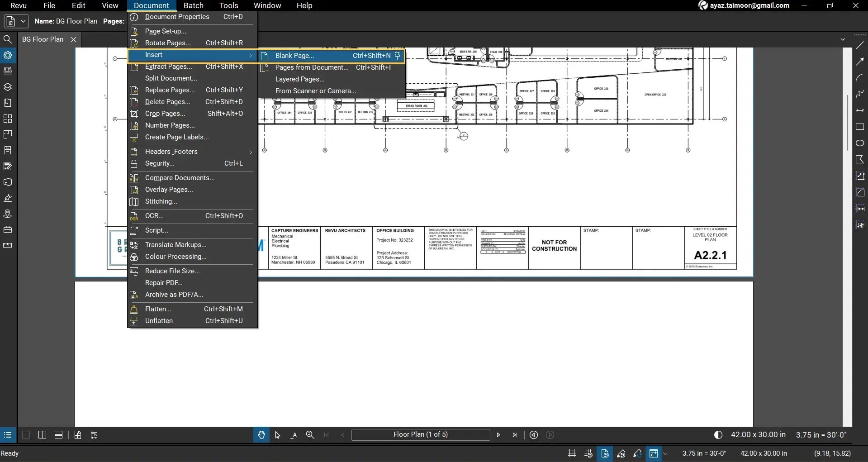Toggle inverted color mode

click(x=718, y=435)
